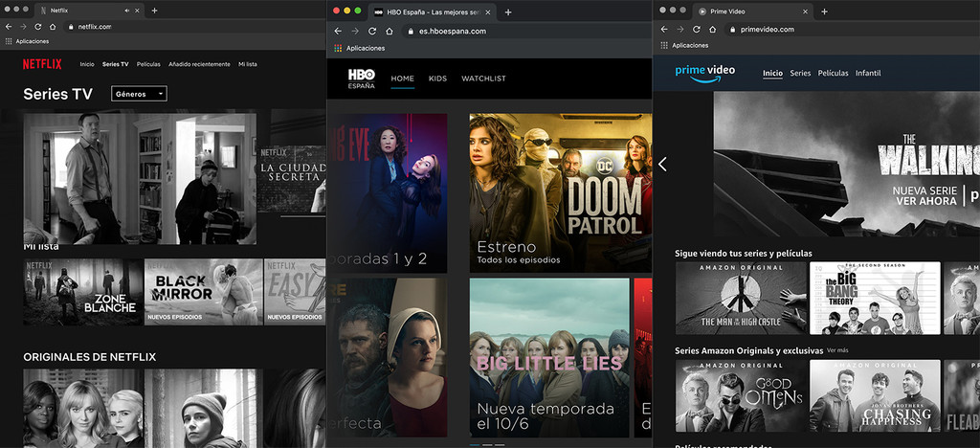Select Inicio in Netflix navigation
This screenshot has height=448, width=980.
coord(87,64)
